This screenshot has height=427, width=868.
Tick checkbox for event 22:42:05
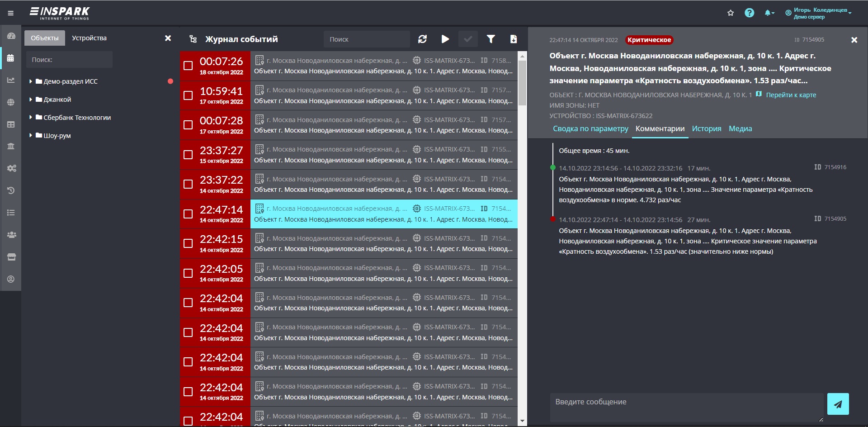(x=188, y=273)
